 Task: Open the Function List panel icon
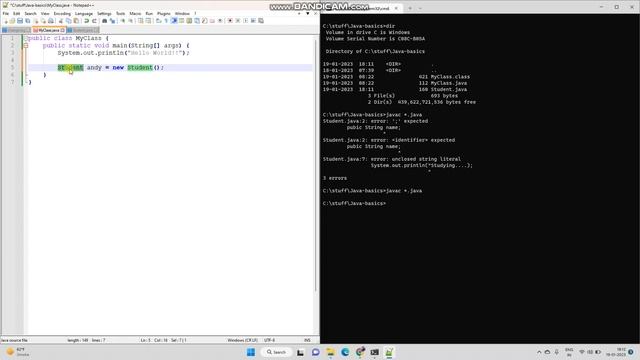click(204, 20)
